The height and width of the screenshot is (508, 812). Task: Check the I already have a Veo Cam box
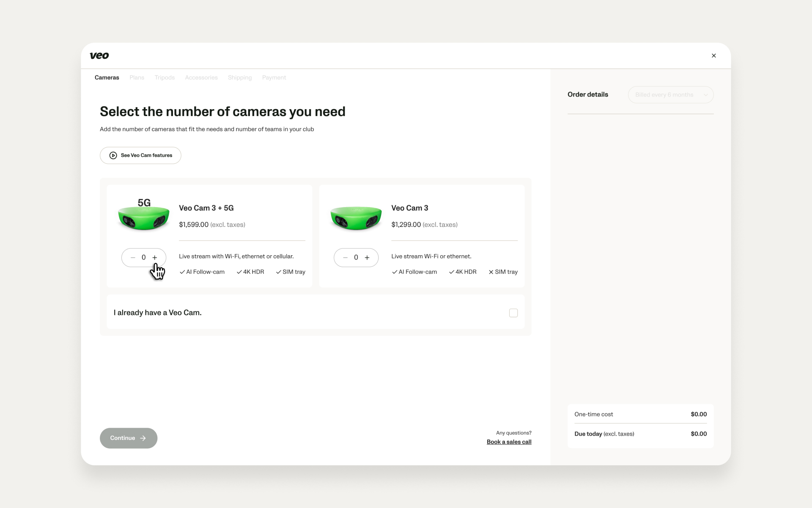tap(513, 313)
